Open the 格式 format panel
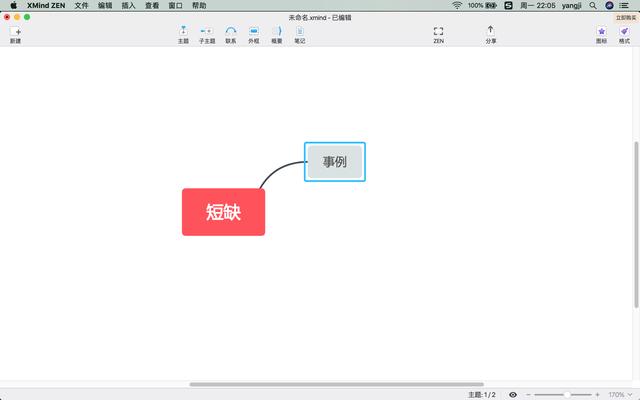Screen dimensions: 640x400 [x=624, y=35]
